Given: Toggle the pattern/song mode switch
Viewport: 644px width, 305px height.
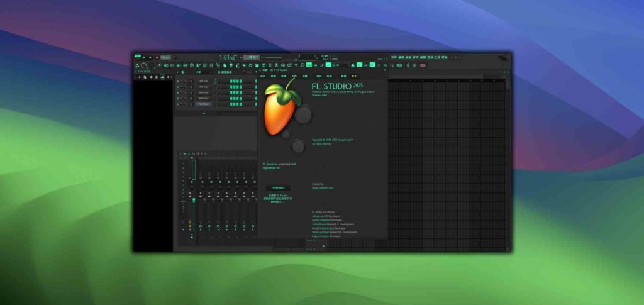Looking at the screenshot, I should point(138,56).
